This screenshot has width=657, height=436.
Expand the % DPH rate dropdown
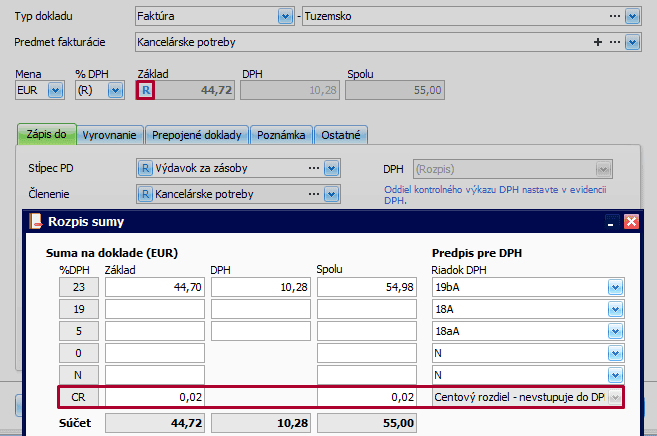115,90
